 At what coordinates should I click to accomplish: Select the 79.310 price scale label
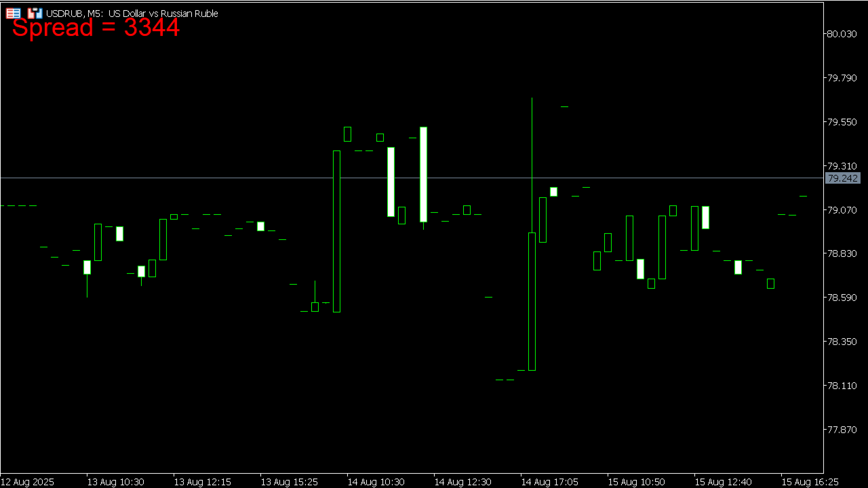tap(842, 166)
